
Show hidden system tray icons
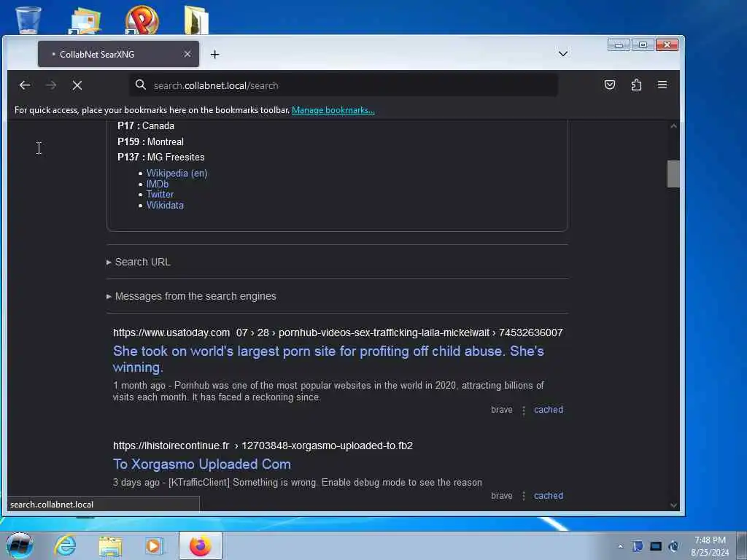pos(620,546)
